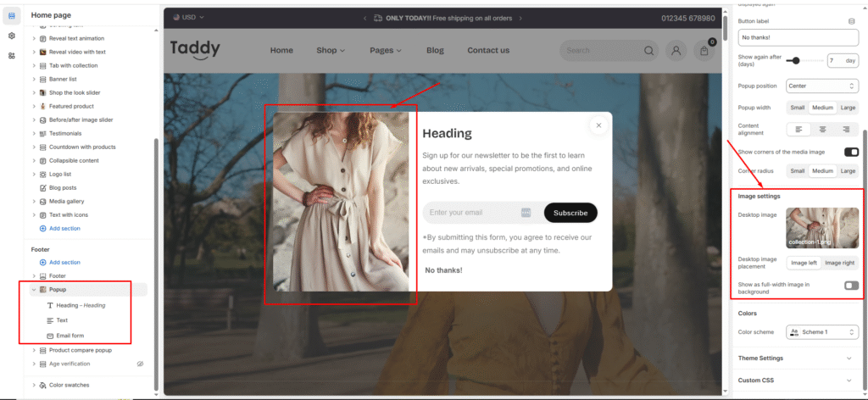The image size is (868, 400).
Task: Click the Reveal video with text section icon
Action: (42, 52)
